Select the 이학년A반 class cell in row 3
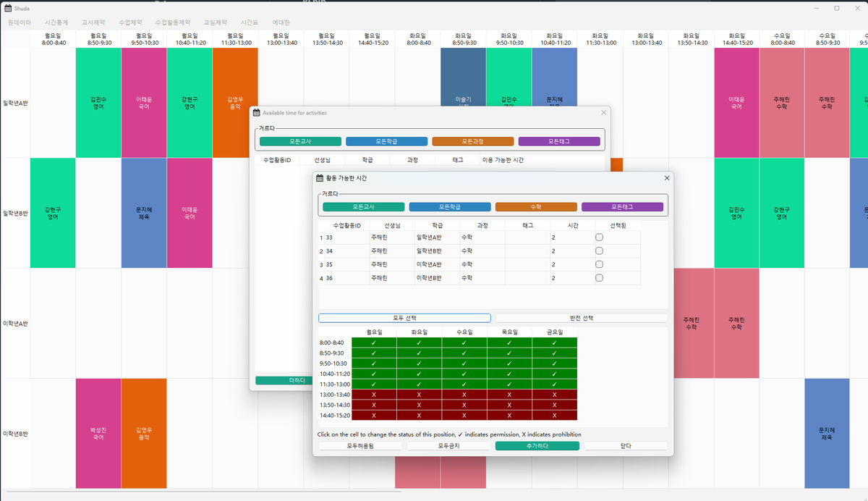Image resolution: width=868 pixels, height=501 pixels. [x=437, y=264]
